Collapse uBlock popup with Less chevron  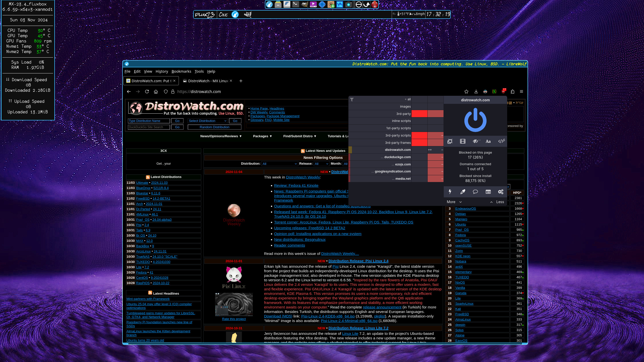[497, 202]
